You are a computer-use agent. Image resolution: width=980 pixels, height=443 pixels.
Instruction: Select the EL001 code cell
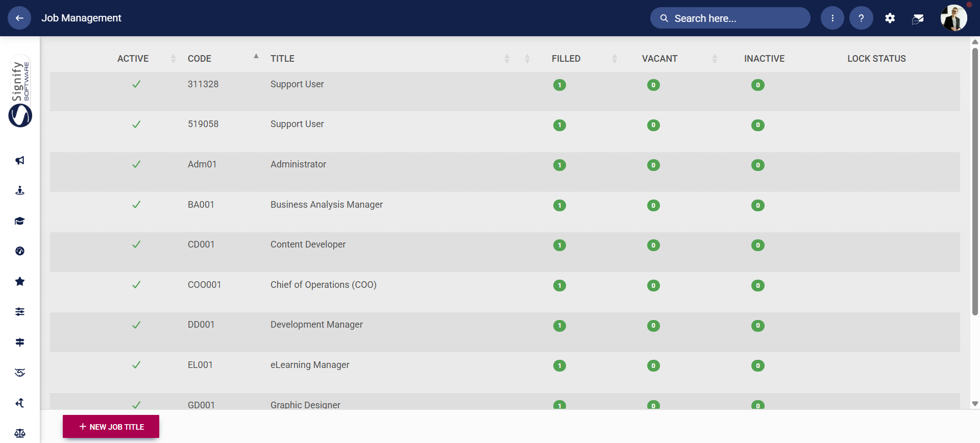click(x=200, y=365)
